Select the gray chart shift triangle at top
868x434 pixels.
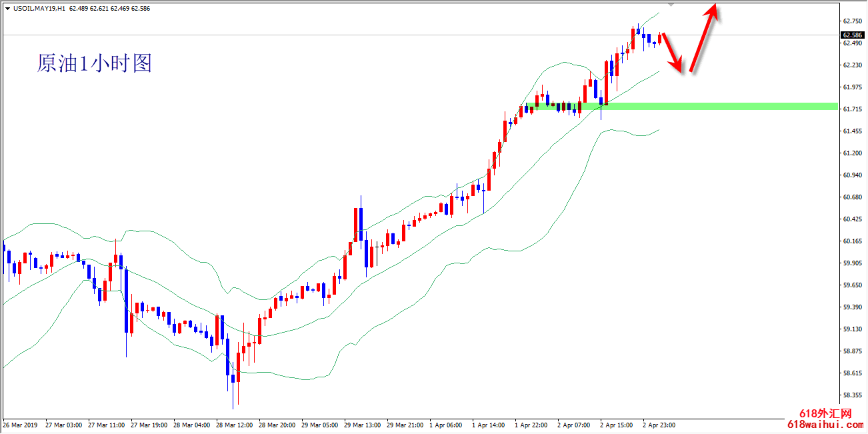[671, 3]
